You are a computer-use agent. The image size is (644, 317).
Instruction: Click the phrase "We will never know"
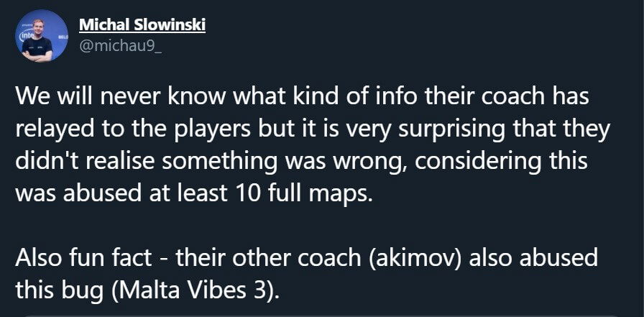[93, 96]
